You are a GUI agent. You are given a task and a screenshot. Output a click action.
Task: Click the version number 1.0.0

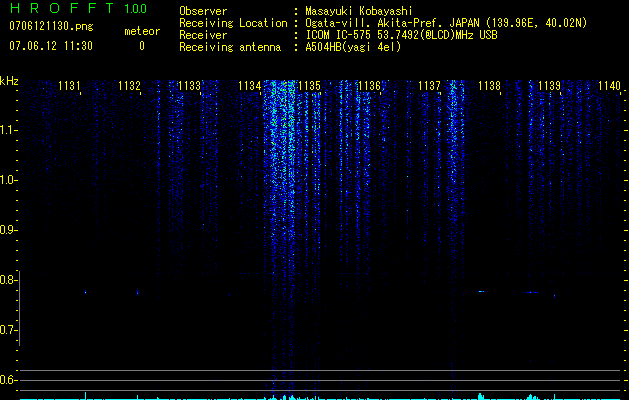[x=136, y=9]
